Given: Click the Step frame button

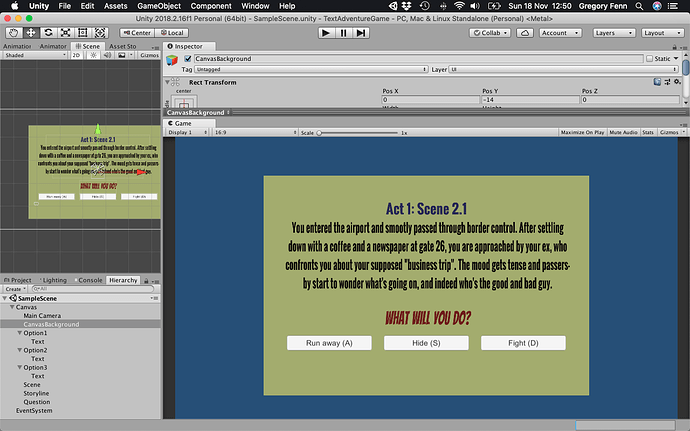Looking at the screenshot, I should pos(361,33).
